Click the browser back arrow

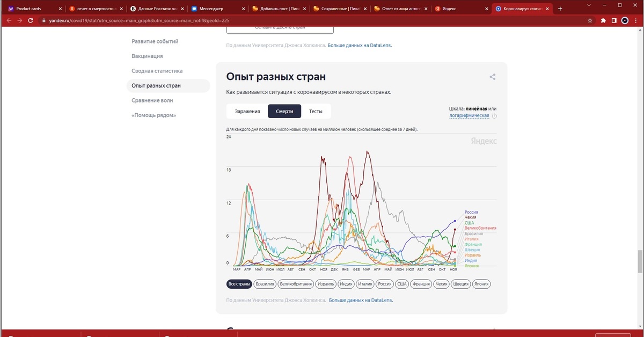click(9, 20)
